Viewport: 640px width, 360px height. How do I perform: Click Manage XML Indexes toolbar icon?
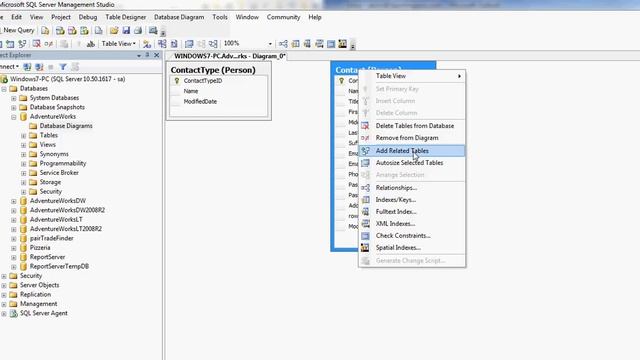[319, 44]
